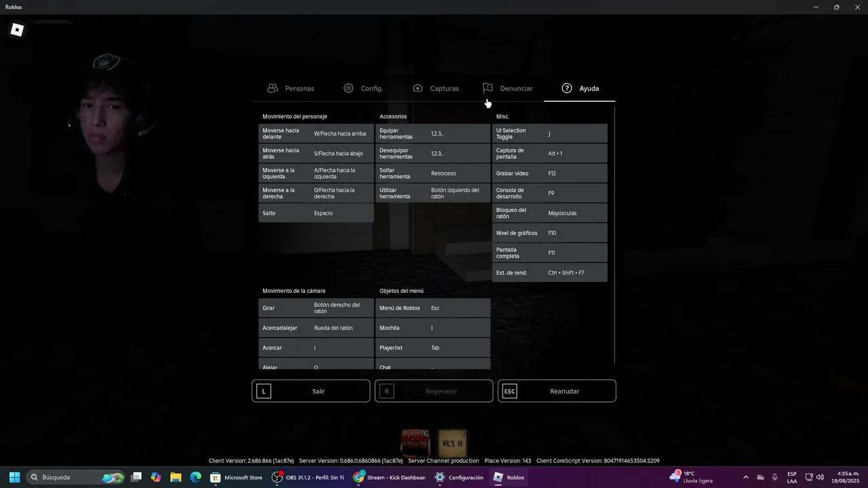Click the Moverse a la izquierda row
Image resolution: width=868 pixels, height=488 pixels.
[316, 174]
